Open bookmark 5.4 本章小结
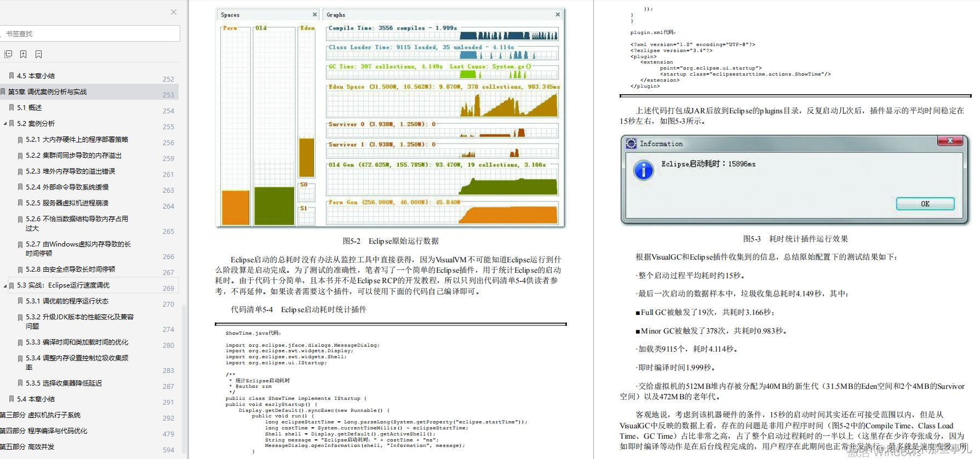Screen dimensions: 980x459 click(x=36, y=399)
